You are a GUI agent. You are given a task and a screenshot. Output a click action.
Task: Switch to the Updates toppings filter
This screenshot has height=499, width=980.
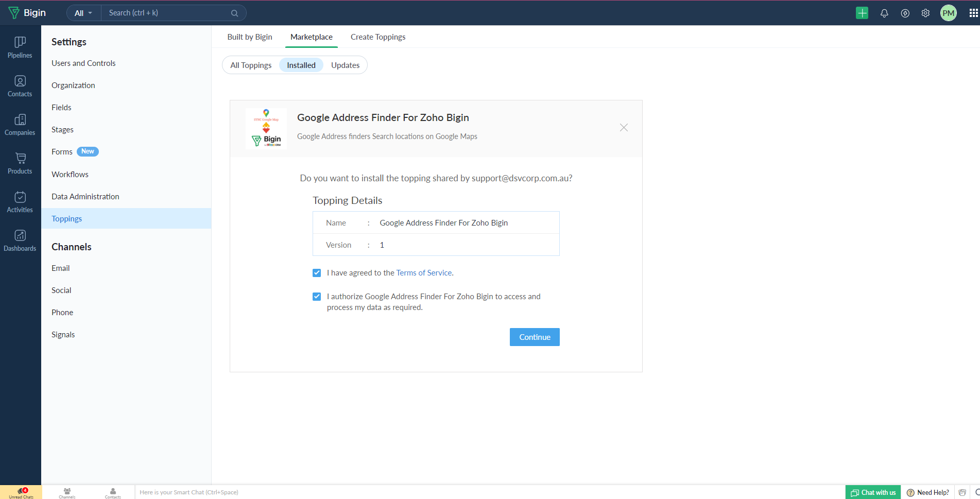345,65
